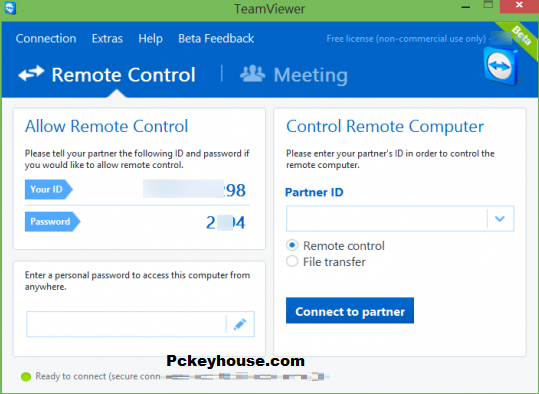Click inside the personal password field

(126, 324)
